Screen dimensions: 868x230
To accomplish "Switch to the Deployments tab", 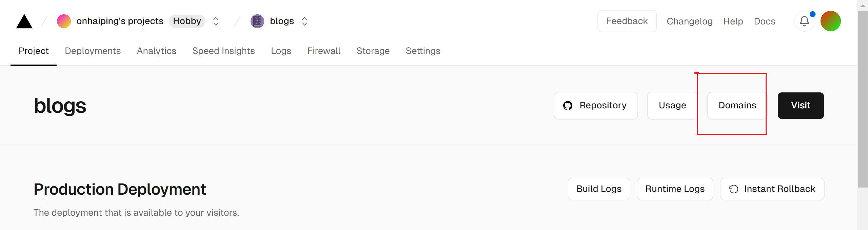I will pyautogui.click(x=93, y=51).
